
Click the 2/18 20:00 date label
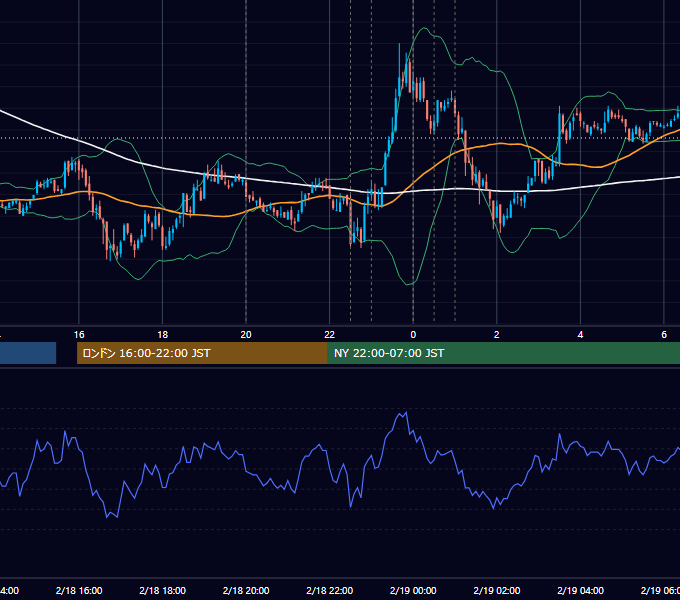[x=246, y=590]
